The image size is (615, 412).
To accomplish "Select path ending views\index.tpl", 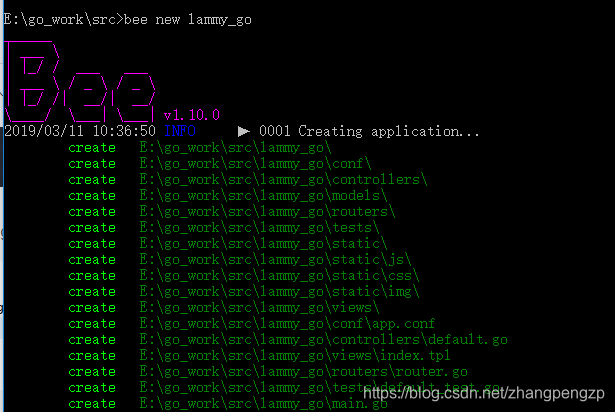I will pos(295,356).
